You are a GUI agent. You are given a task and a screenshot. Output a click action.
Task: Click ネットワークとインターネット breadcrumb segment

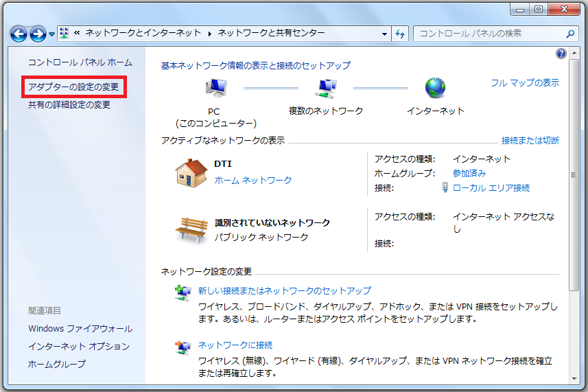[x=143, y=33]
